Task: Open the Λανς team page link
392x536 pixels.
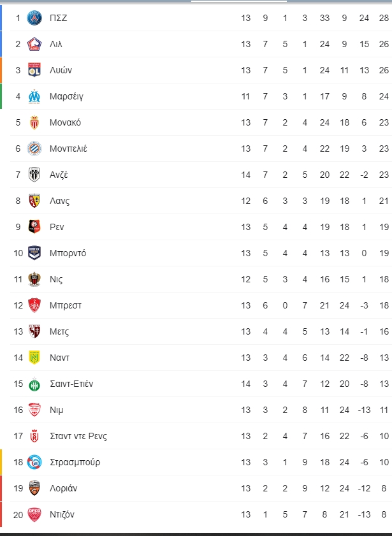Action: [x=59, y=201]
